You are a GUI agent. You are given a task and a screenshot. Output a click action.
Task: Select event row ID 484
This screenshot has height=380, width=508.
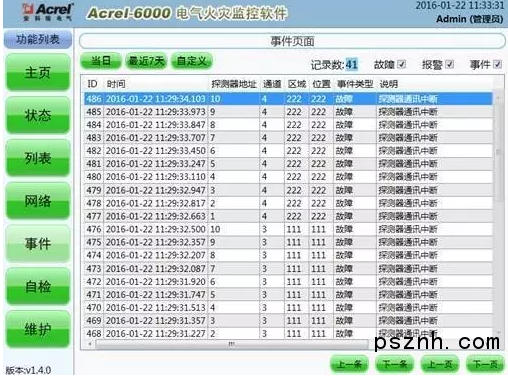pyautogui.click(x=288, y=125)
